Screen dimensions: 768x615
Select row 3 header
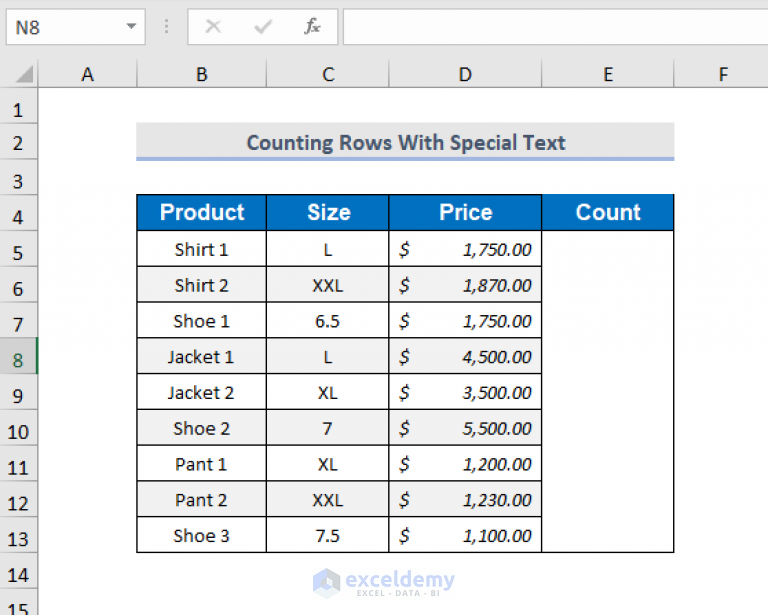(x=18, y=177)
